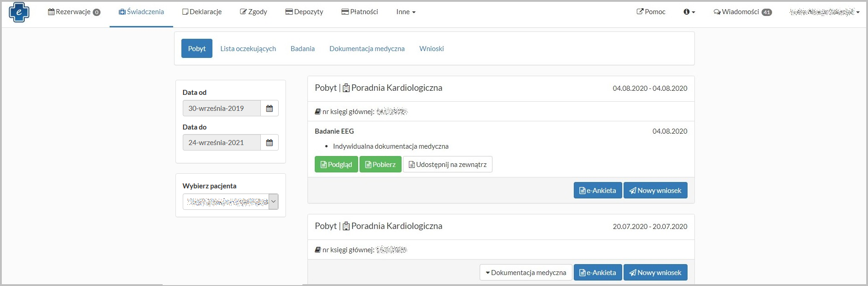Image resolution: width=868 pixels, height=286 pixels.
Task: Click e-Ankieta for 04.08.2020 visit
Action: (598, 191)
